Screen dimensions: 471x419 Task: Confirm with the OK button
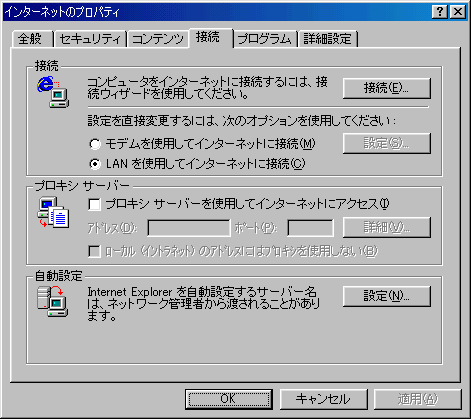click(229, 399)
